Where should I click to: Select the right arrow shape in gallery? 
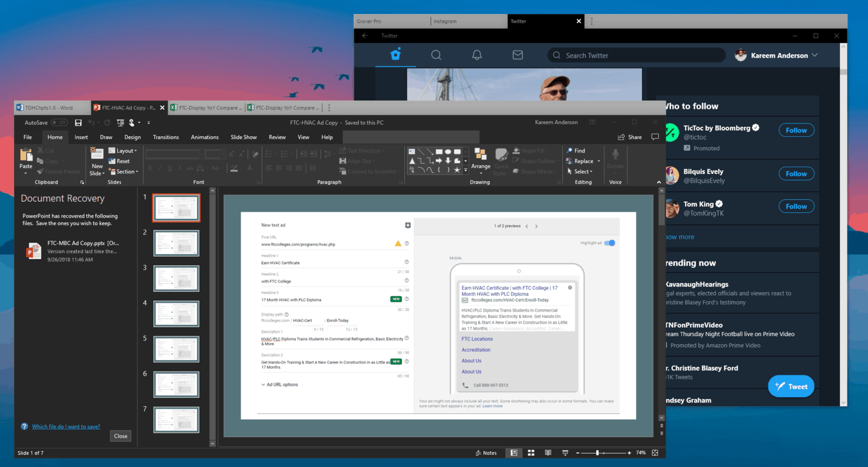click(x=439, y=161)
